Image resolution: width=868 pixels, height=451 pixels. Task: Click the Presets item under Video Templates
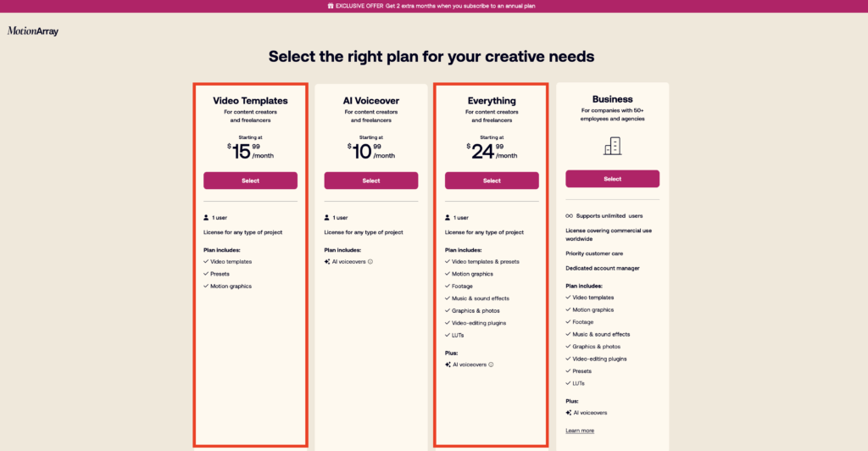click(x=220, y=274)
